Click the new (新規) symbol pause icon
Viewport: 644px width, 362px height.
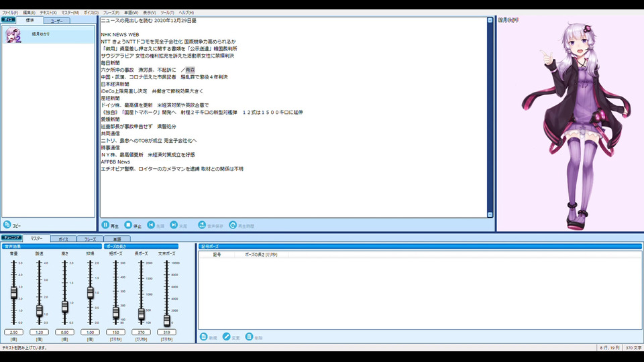coord(203,337)
